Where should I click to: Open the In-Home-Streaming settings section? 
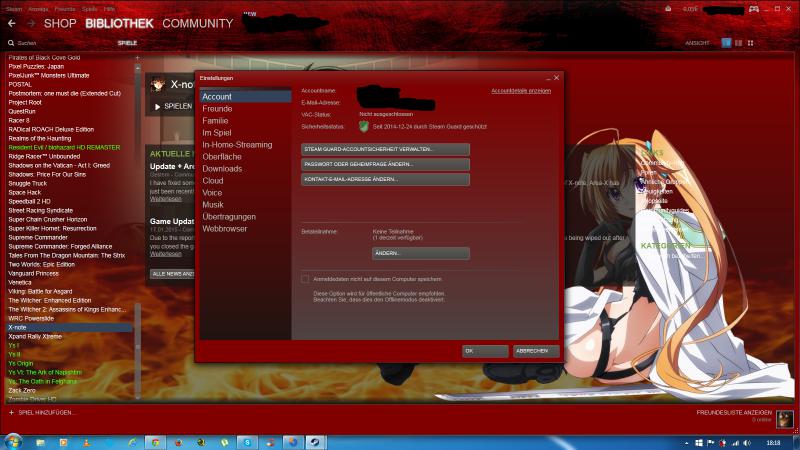click(237, 145)
